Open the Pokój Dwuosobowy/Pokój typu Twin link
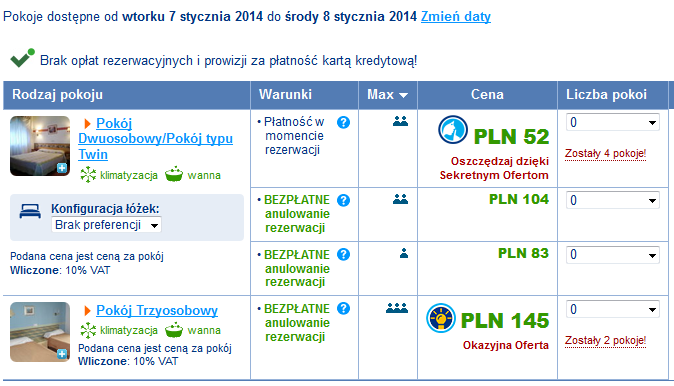Viewport: 674px width, 386px height. coord(156,138)
